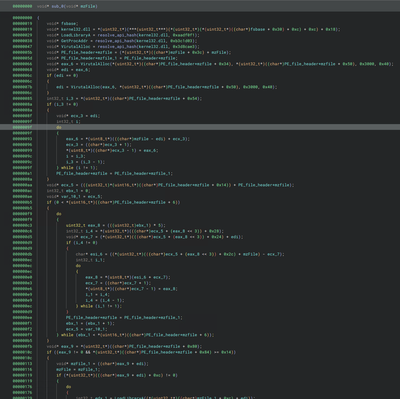Click the 'mzFile = mzFile_1;' line
Viewport: 400px width, 399px height.
tap(78, 369)
